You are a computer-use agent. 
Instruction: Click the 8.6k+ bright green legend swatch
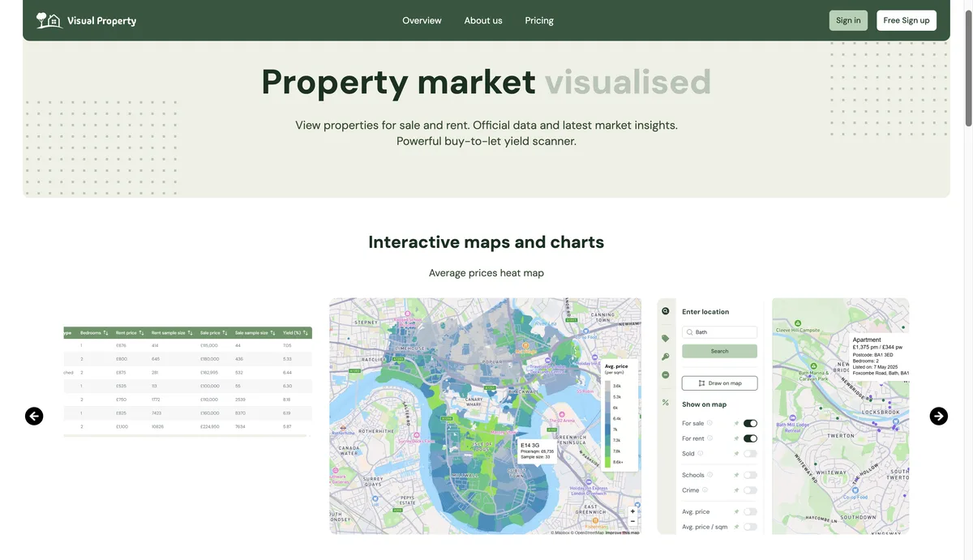607,462
